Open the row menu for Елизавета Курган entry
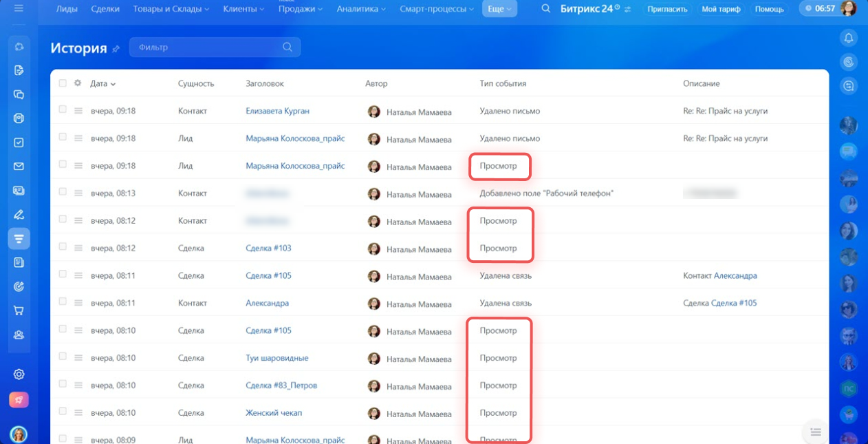Screen dimensions: 868x444 (x=78, y=111)
